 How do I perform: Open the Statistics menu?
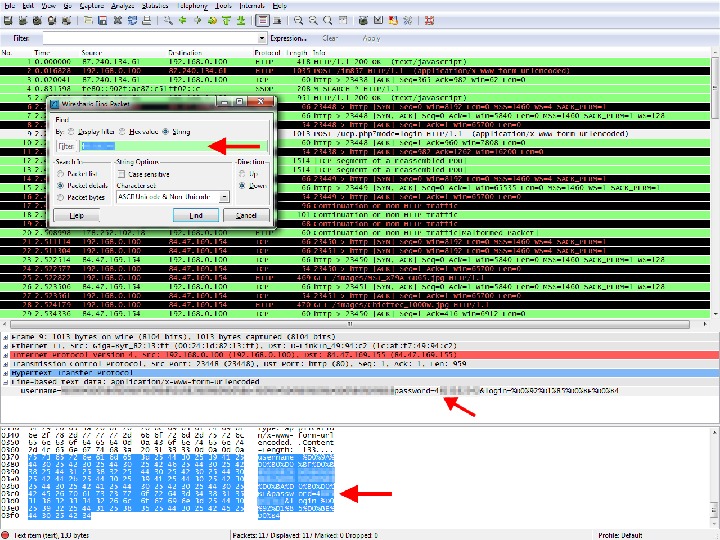[x=155, y=6]
